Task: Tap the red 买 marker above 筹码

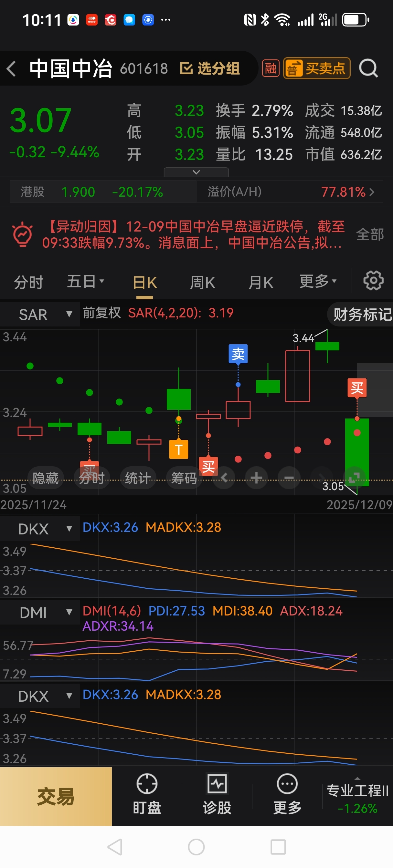Action: click(x=208, y=467)
